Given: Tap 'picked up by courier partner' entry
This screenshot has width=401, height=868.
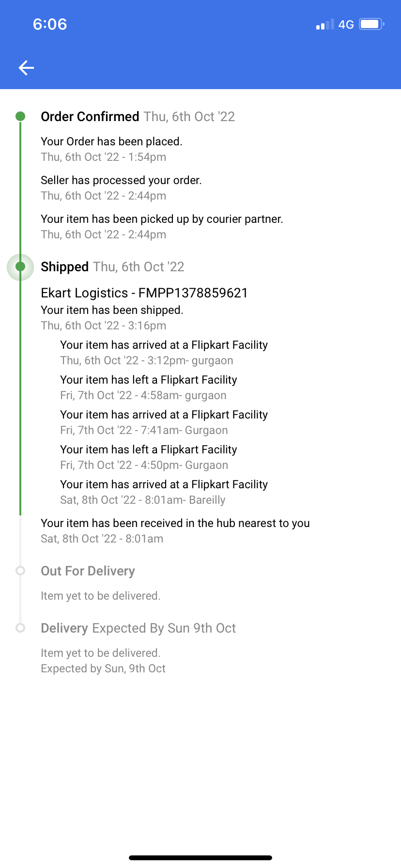Looking at the screenshot, I should 162,226.
